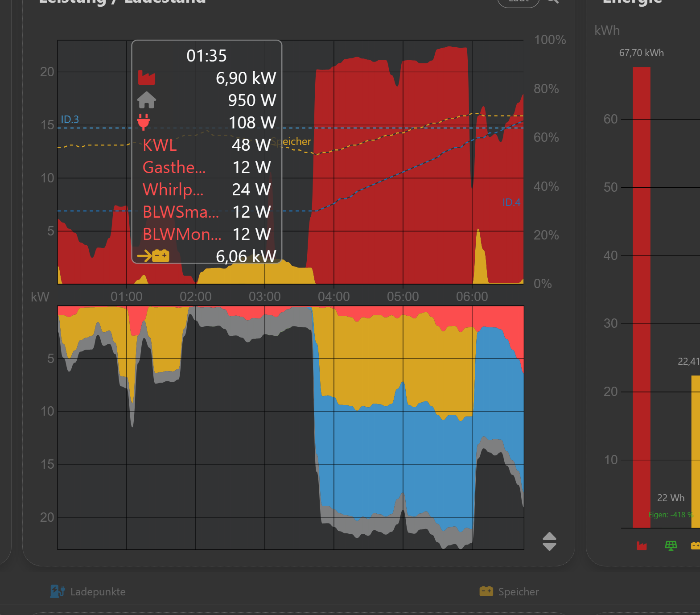Click the green solar panel icon

(671, 545)
